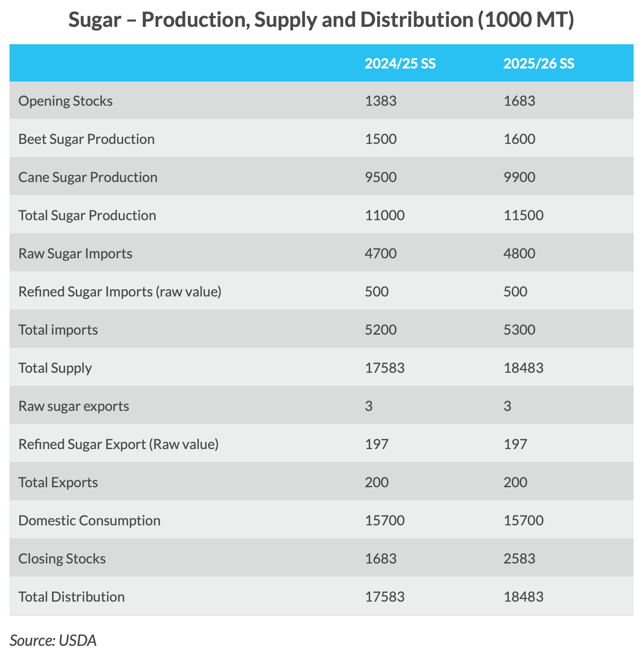Select Total Supply value 18483
This screenshot has height=658, width=644.
pyautogui.click(x=523, y=368)
